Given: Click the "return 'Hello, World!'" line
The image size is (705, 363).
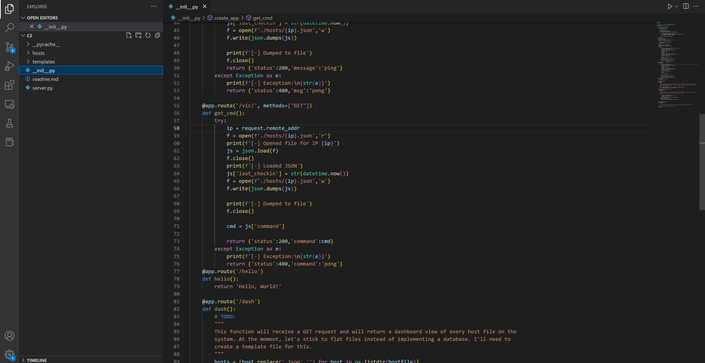Looking at the screenshot, I should [x=248, y=287].
